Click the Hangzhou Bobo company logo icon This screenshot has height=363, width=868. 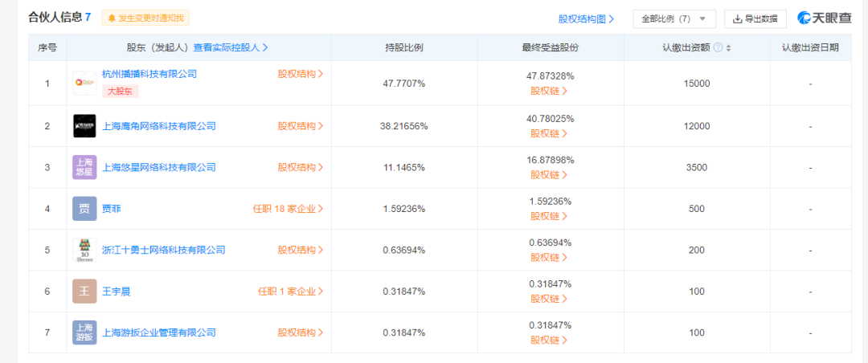(x=84, y=84)
